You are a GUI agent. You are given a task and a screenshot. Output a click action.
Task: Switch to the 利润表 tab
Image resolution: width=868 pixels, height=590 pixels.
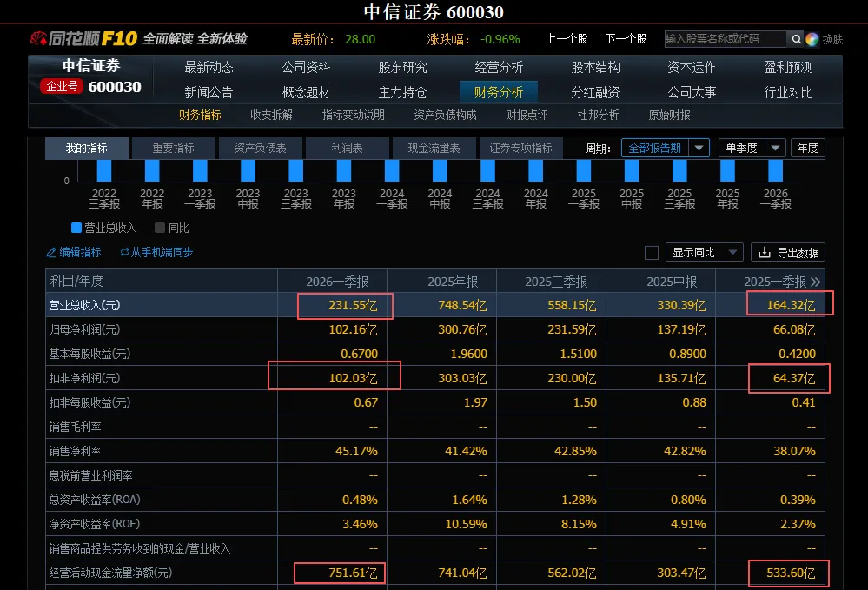tap(347, 148)
